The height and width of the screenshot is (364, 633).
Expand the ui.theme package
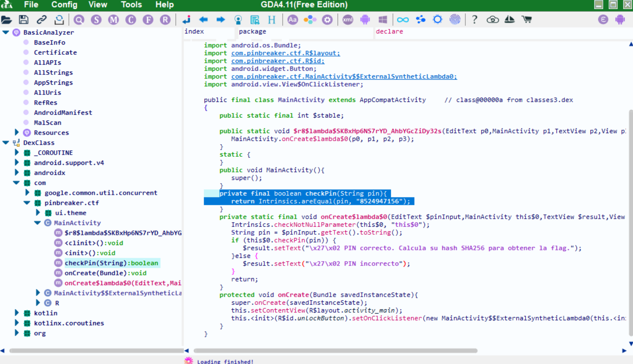38,213
